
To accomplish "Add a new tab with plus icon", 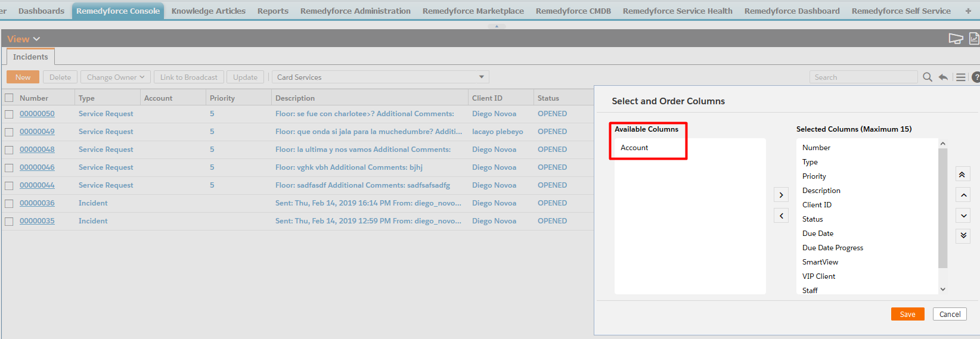I will (x=968, y=11).
